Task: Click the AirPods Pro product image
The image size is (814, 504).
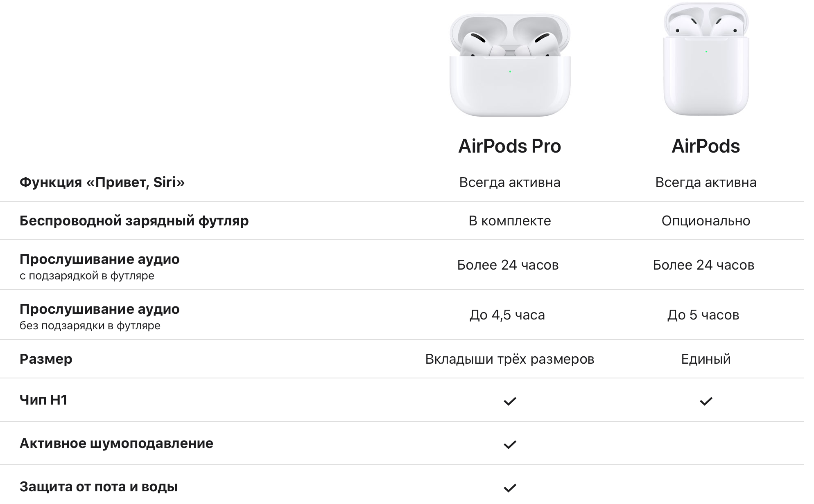Action: click(510, 65)
